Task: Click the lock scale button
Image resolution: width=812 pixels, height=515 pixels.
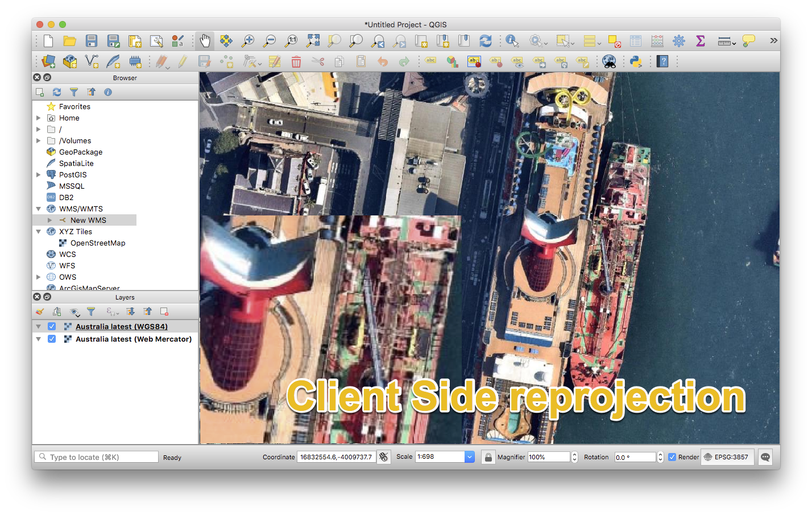Action: [x=488, y=456]
